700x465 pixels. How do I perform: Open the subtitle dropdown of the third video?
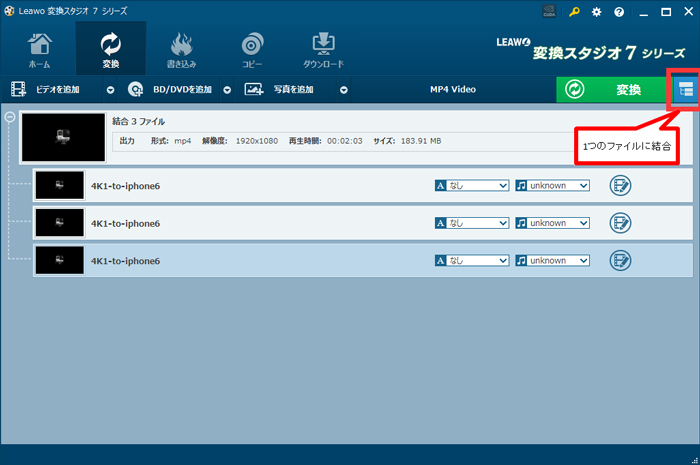coord(472,261)
